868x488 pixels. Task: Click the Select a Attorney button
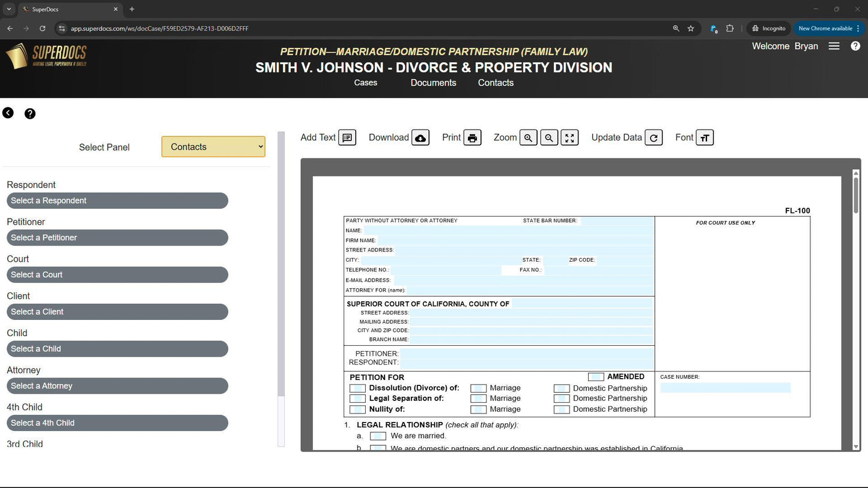click(117, 386)
